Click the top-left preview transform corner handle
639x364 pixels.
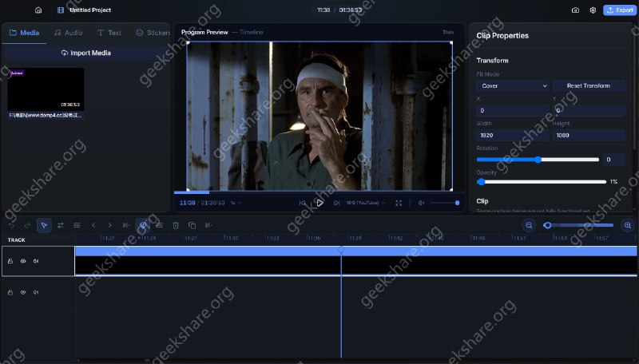[x=188, y=42]
